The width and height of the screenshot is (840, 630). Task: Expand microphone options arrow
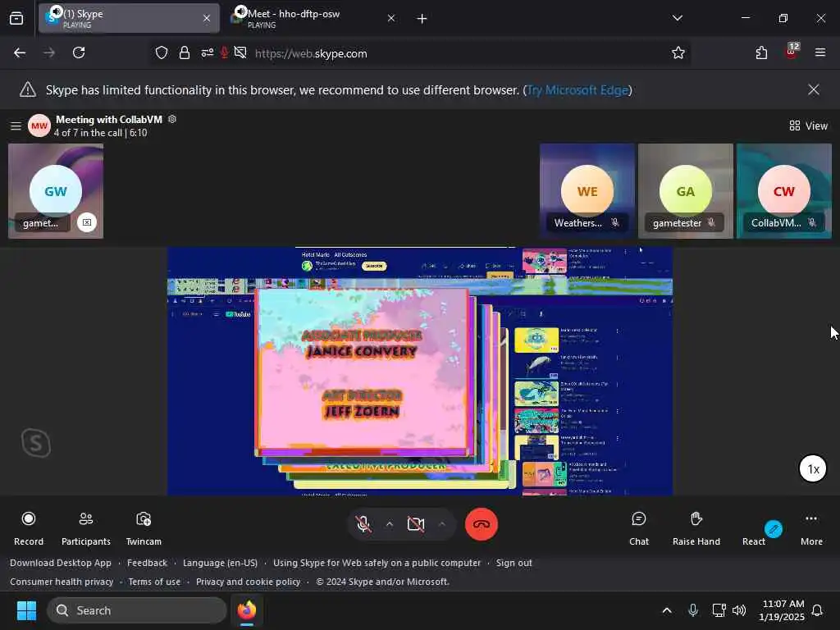click(x=390, y=524)
